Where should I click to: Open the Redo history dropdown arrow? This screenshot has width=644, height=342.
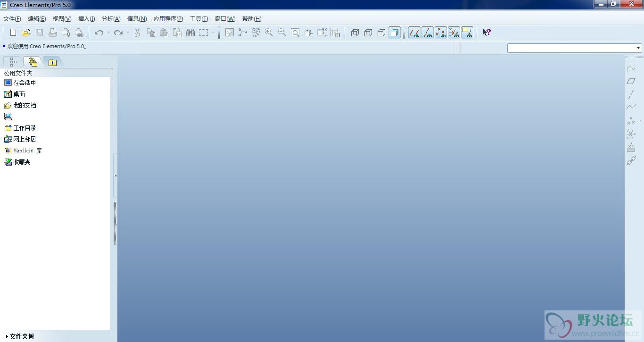(x=128, y=33)
